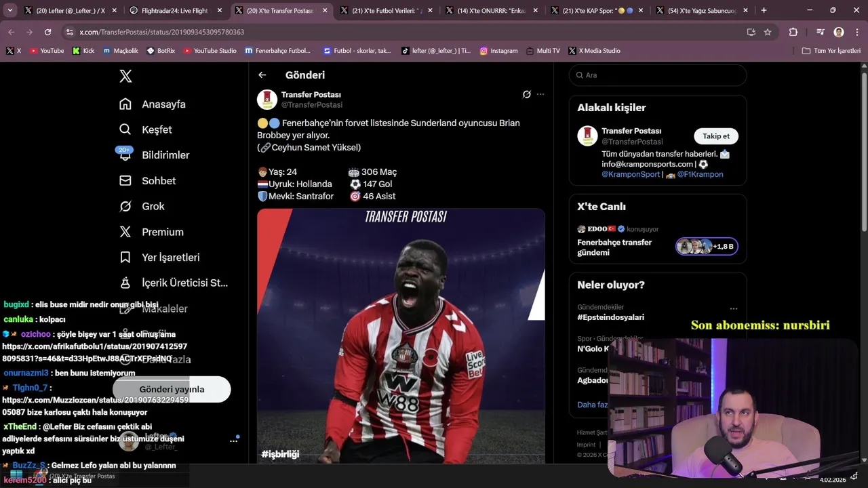868x488 pixels.
Task: Click the address bar URL
Action: tap(161, 32)
